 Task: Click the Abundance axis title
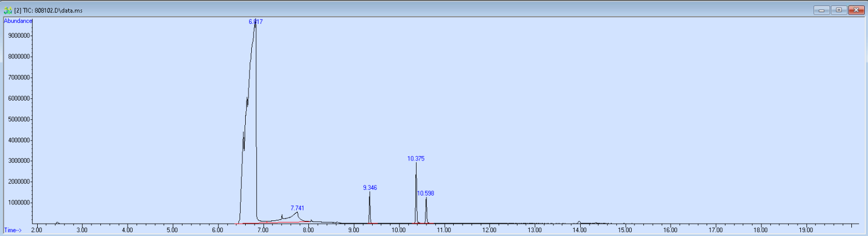tap(18, 21)
